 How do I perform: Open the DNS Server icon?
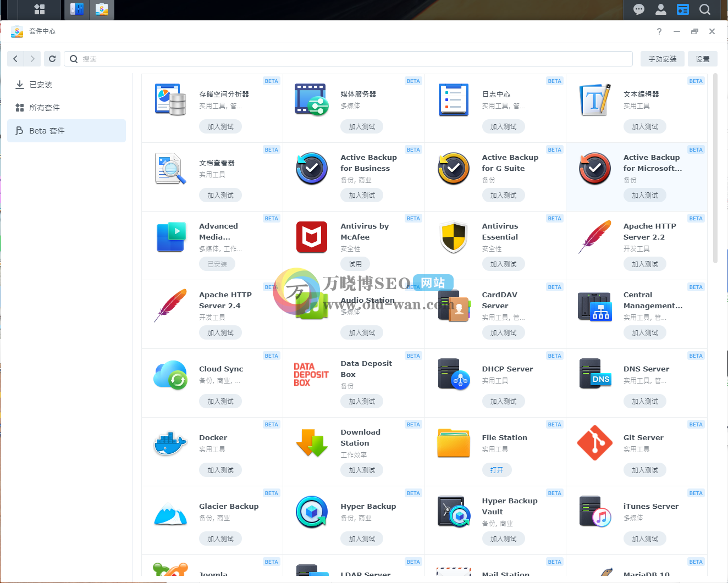[x=595, y=374]
